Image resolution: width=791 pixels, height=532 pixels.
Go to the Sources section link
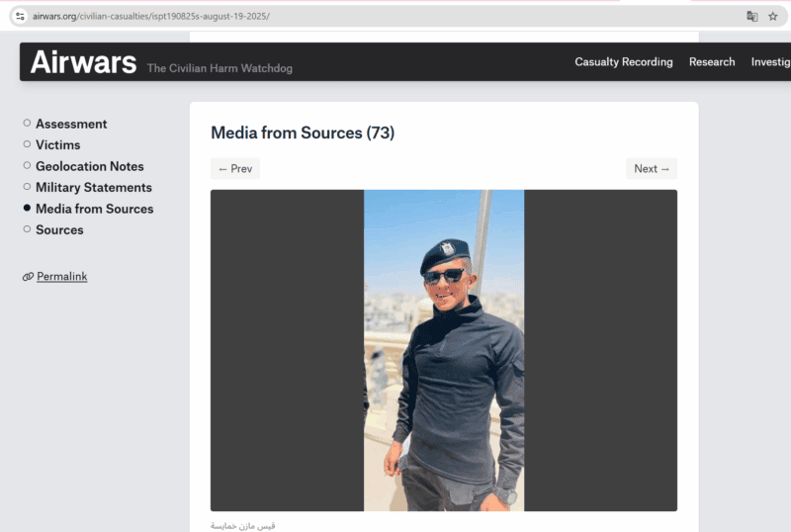[59, 229]
